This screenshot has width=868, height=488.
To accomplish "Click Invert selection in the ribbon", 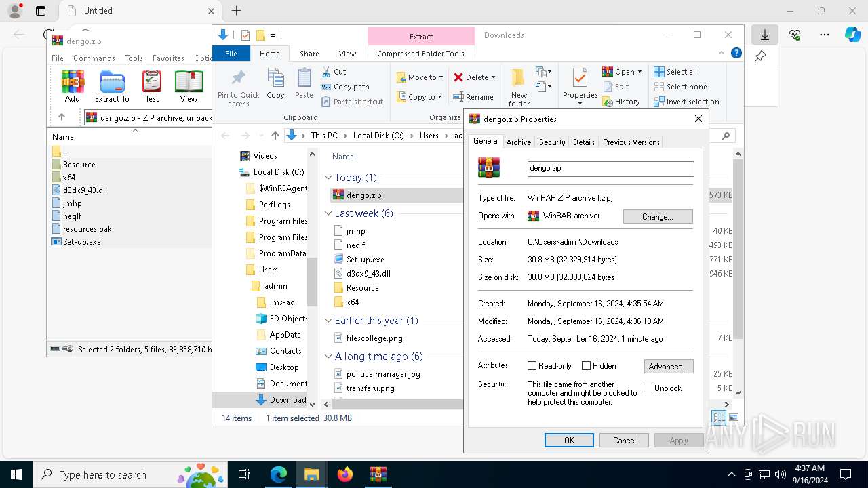I will [686, 102].
